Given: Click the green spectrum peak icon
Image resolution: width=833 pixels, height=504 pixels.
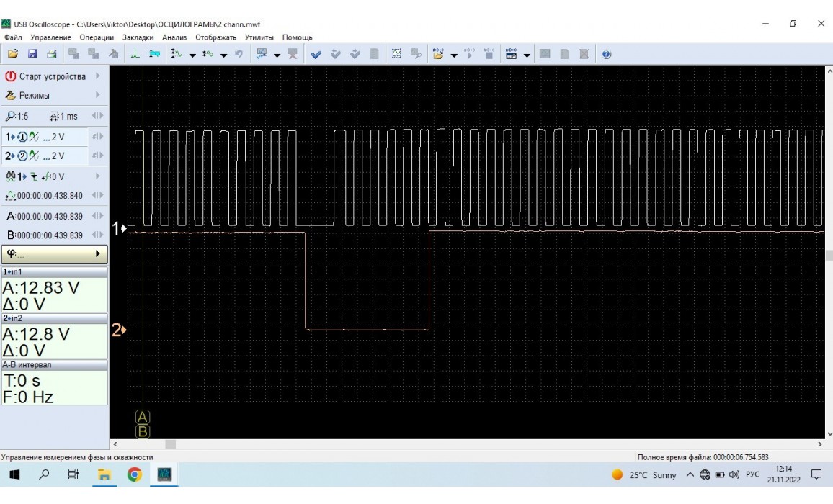Looking at the screenshot, I should click(x=135, y=54).
